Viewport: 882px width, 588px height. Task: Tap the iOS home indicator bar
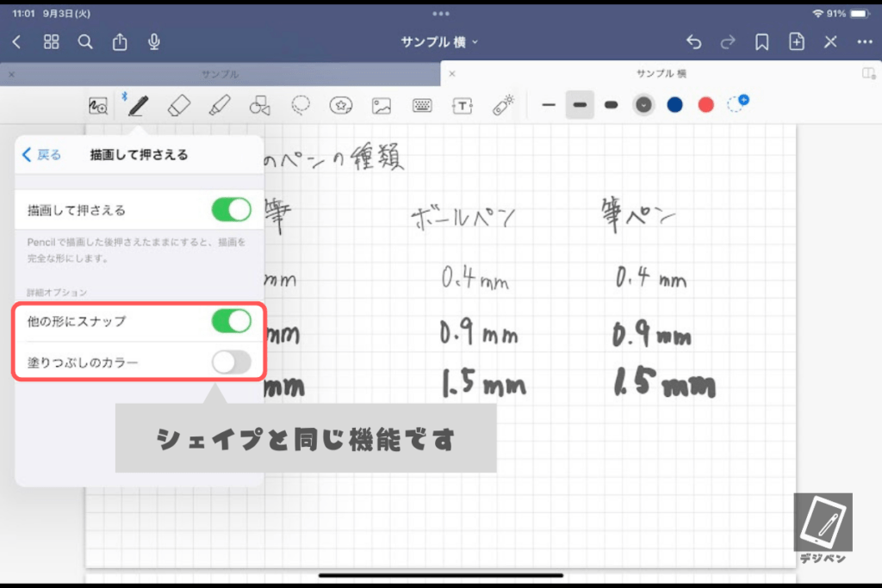pos(441,576)
